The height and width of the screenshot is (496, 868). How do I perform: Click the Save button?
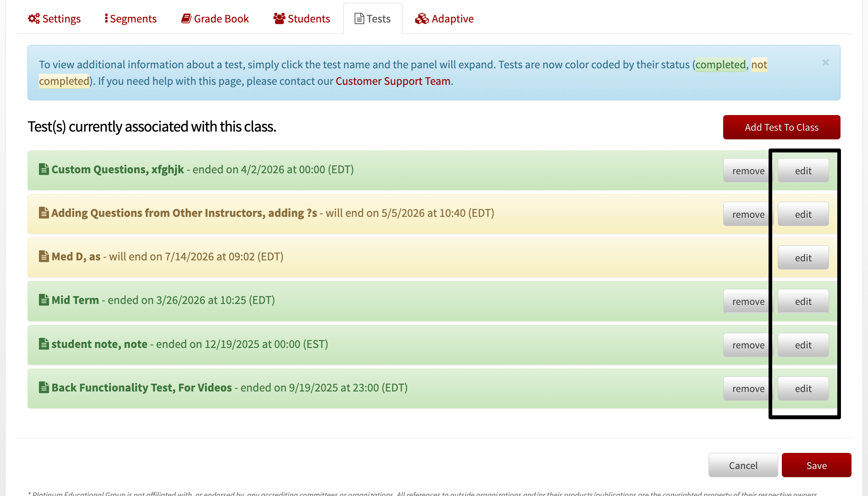816,465
